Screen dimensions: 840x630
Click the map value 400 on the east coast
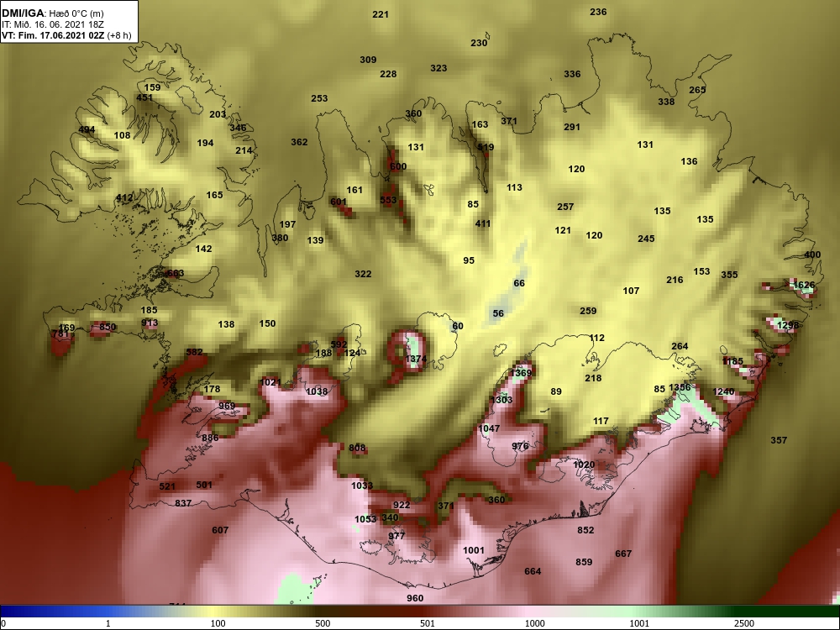pyautogui.click(x=812, y=255)
